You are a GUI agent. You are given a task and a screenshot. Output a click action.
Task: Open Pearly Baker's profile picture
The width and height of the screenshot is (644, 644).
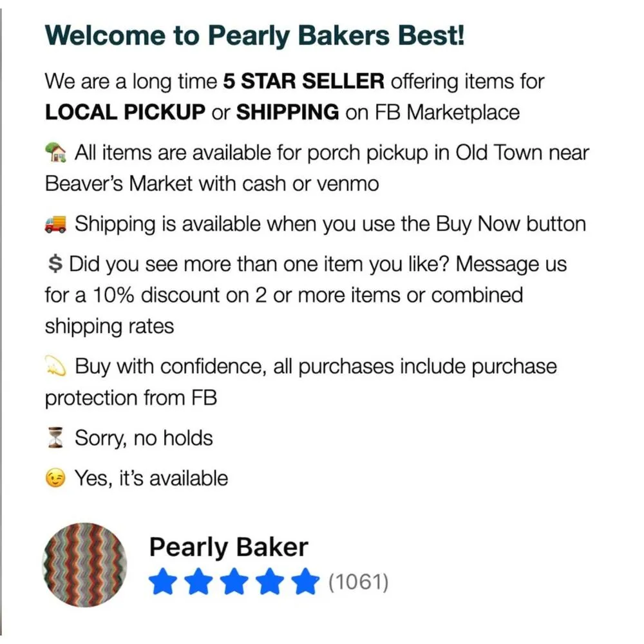pos(85,565)
